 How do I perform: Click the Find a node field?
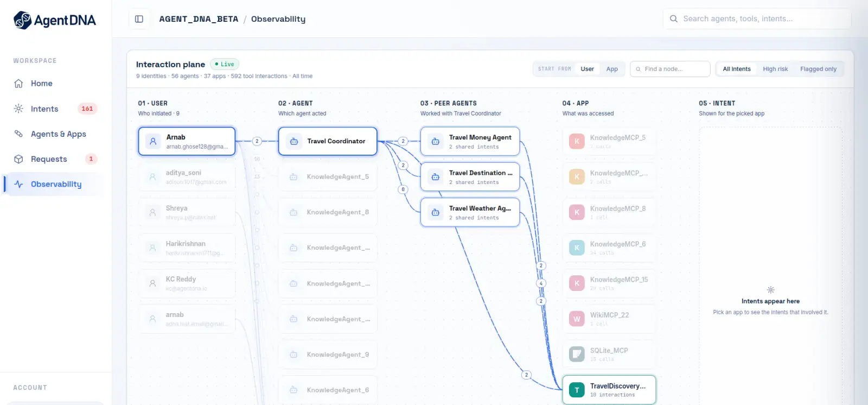point(670,69)
